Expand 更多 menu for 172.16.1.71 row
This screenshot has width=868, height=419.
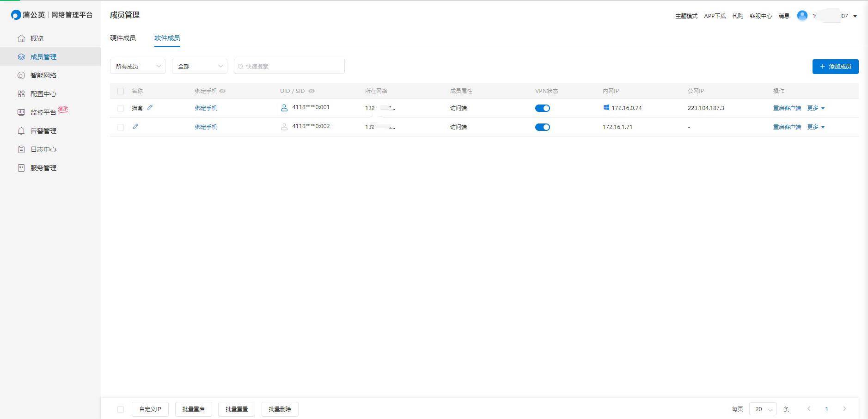coord(816,127)
